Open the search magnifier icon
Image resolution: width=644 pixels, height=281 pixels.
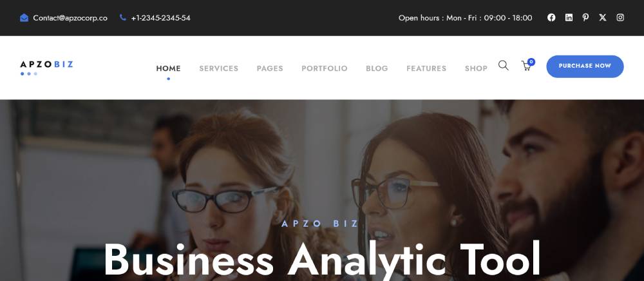point(504,65)
